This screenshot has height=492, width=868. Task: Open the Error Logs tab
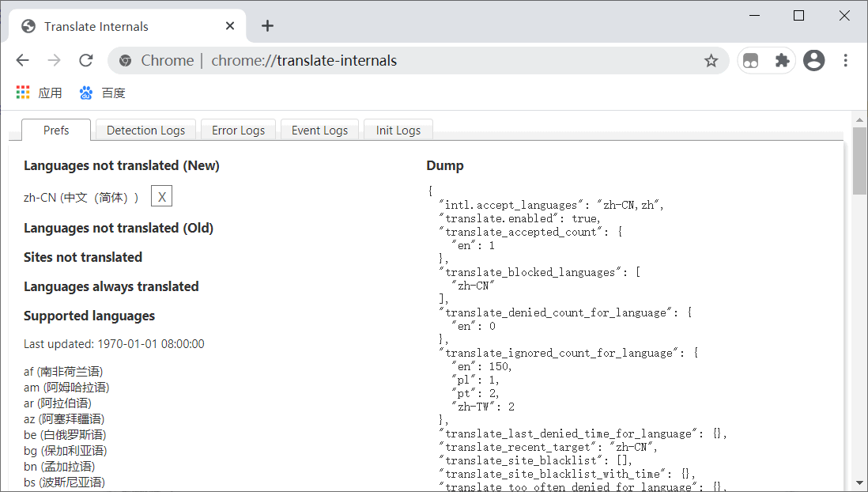[238, 130]
